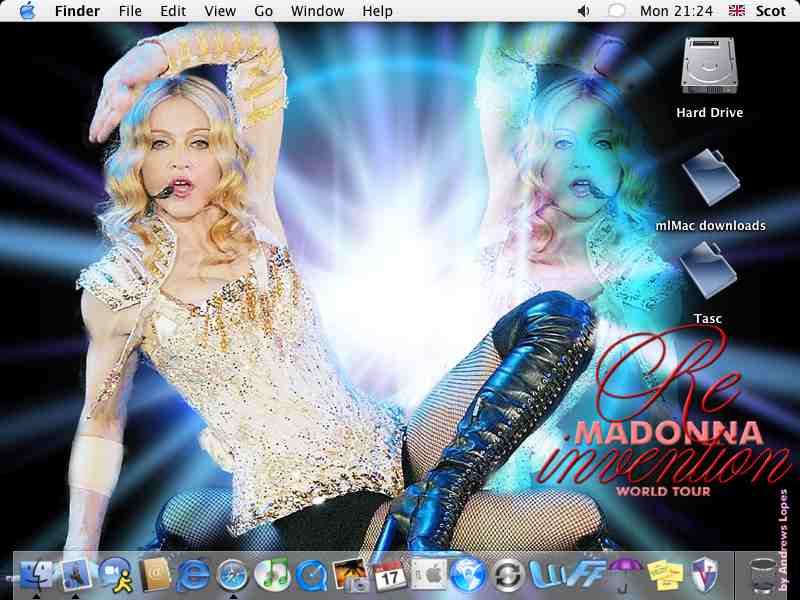Open the Apple menu
Viewport: 800px width, 600px height.
tap(28, 11)
